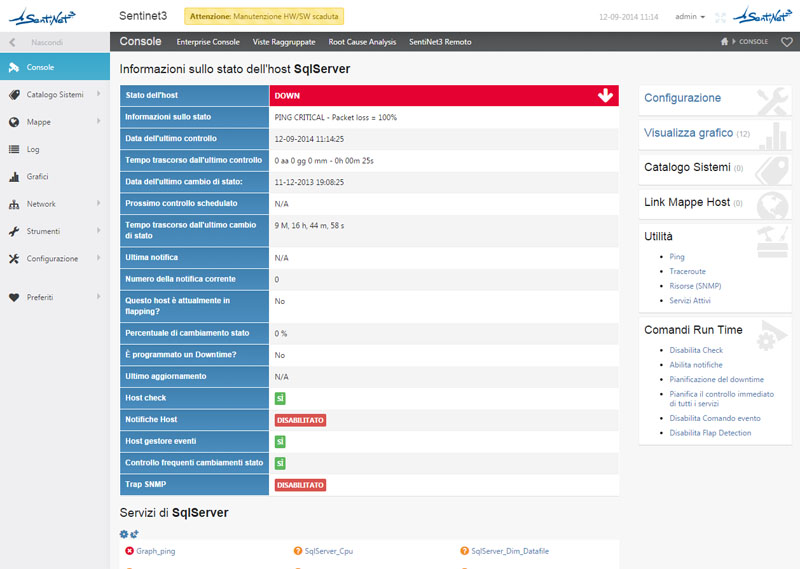Click Disabilita Comando evento link

pos(715,418)
